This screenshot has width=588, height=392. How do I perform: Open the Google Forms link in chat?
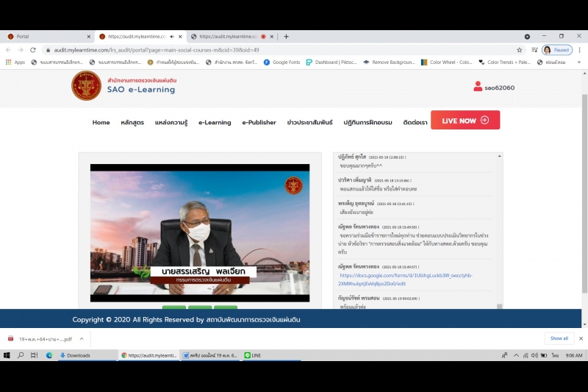[x=405, y=279]
